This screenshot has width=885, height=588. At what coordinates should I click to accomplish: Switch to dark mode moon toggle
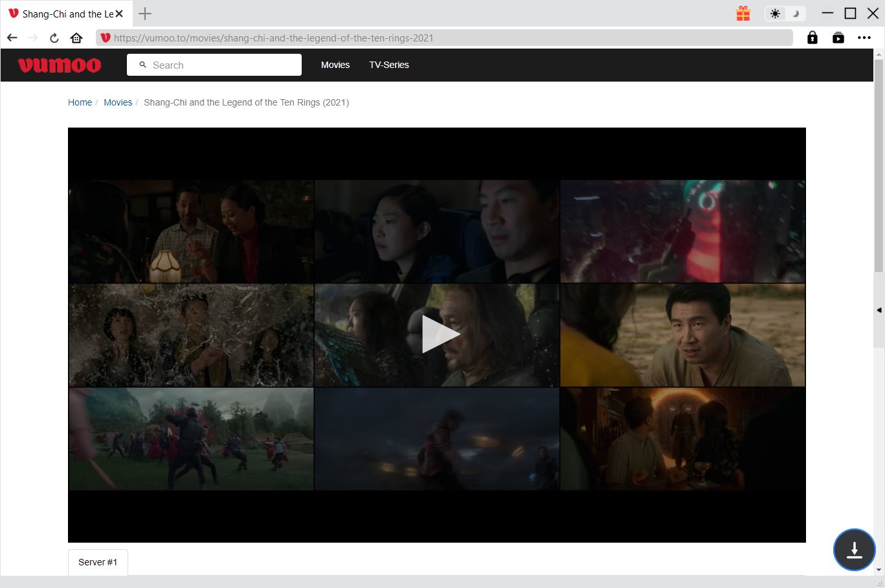coord(796,14)
